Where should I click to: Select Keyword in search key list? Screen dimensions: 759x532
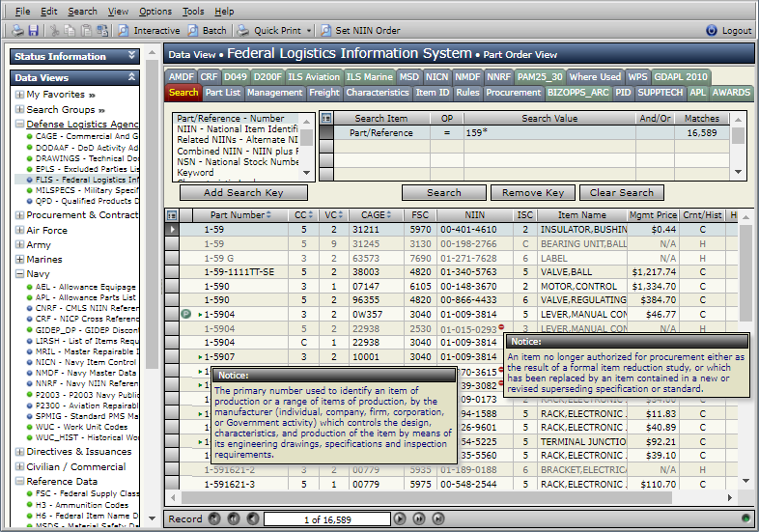[x=196, y=172]
